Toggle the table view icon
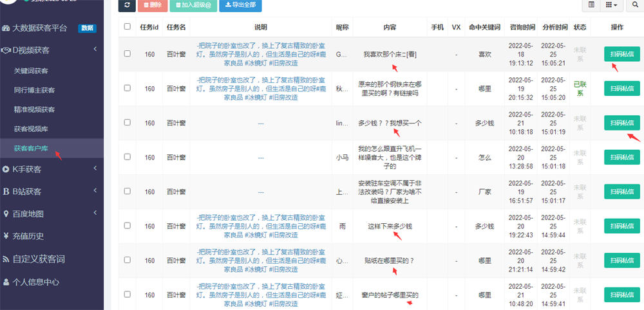 coord(591,5)
